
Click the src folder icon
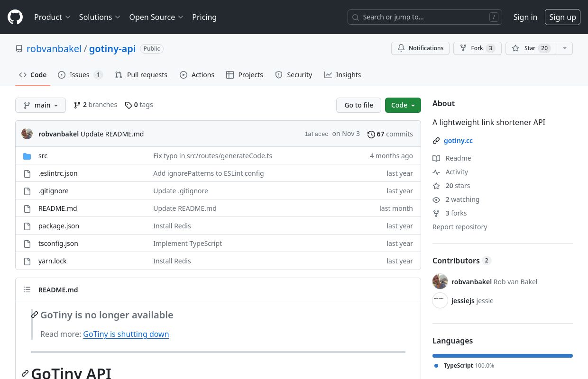tap(27, 156)
